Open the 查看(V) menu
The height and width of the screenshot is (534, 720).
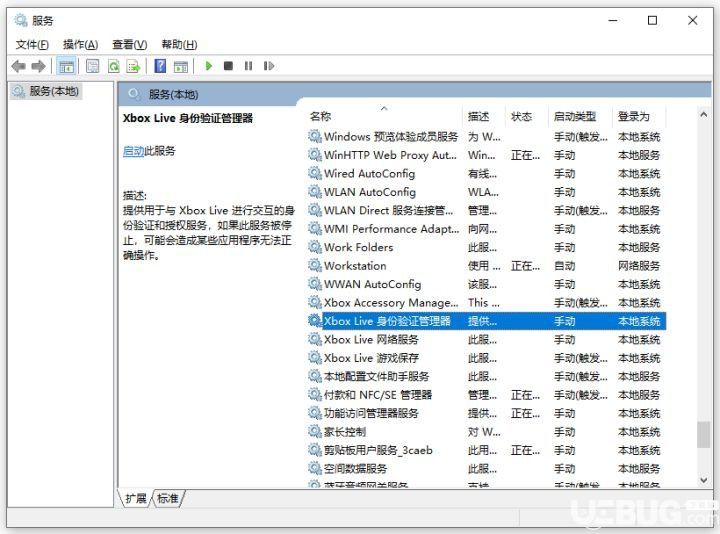(x=129, y=45)
